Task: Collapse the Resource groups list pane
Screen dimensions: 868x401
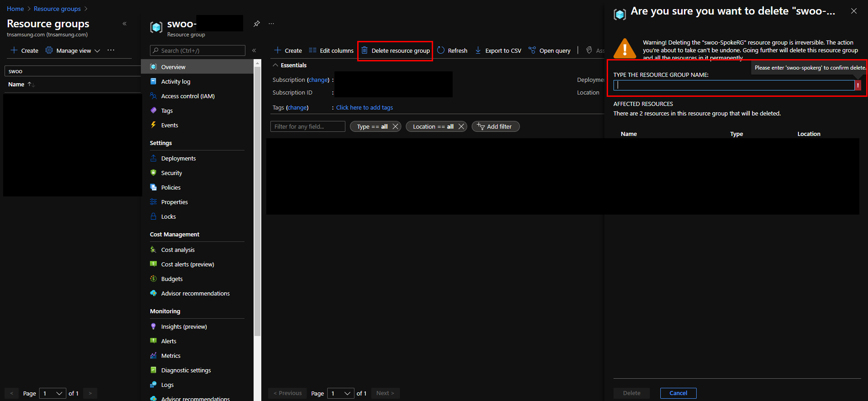Action: (125, 24)
